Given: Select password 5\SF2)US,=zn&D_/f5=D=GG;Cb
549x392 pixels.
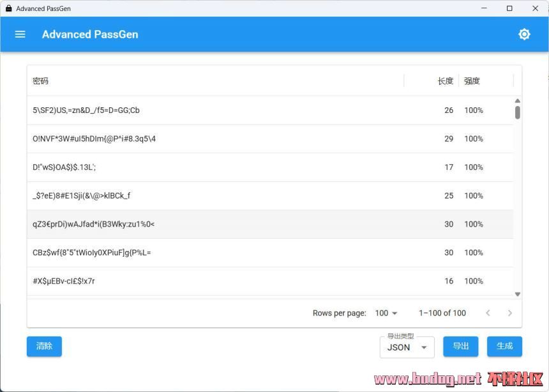Looking at the screenshot, I should tap(86, 110).
